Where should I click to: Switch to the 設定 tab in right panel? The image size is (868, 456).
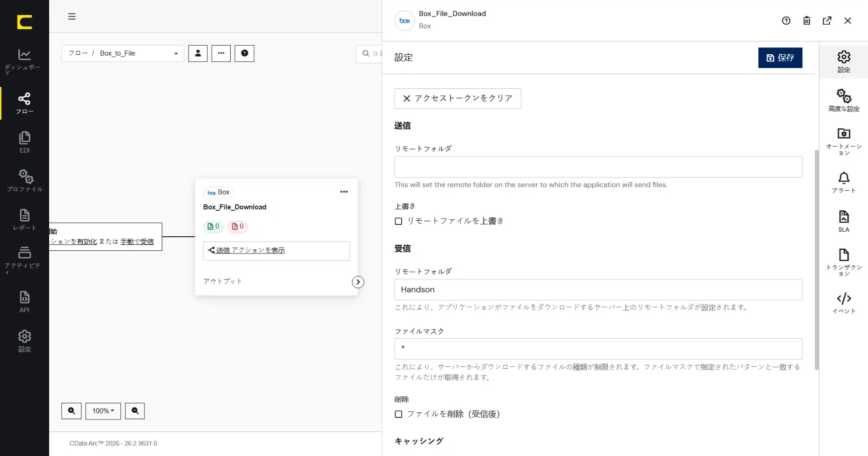(x=843, y=62)
